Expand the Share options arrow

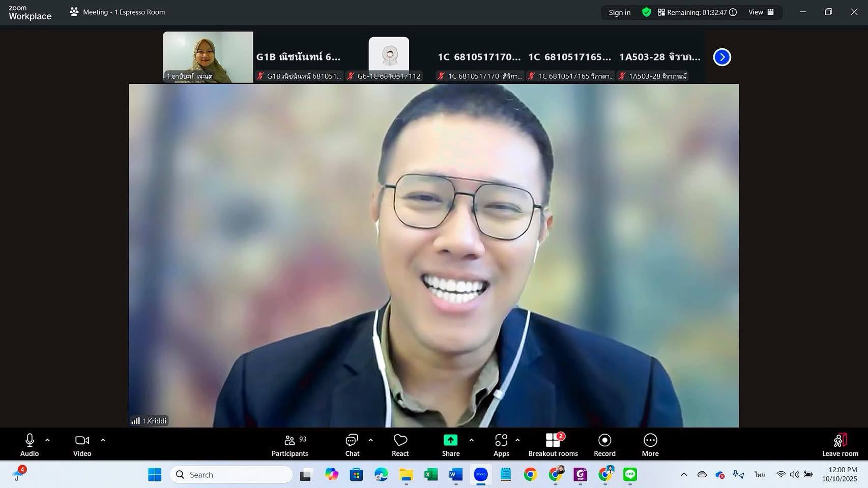click(x=471, y=440)
